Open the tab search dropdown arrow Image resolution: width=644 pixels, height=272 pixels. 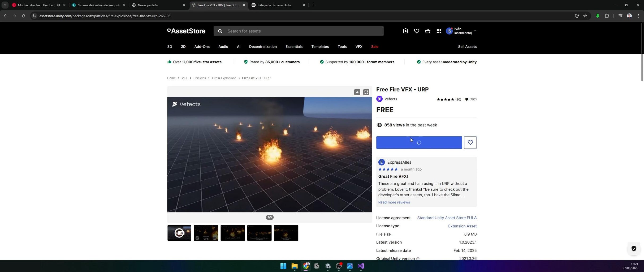(x=5, y=5)
